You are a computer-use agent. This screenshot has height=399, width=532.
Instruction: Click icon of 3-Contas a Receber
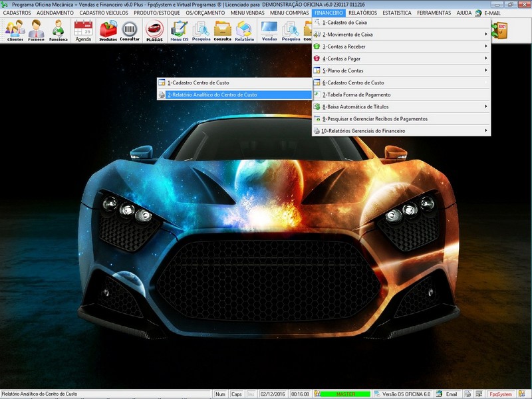tap(317, 46)
